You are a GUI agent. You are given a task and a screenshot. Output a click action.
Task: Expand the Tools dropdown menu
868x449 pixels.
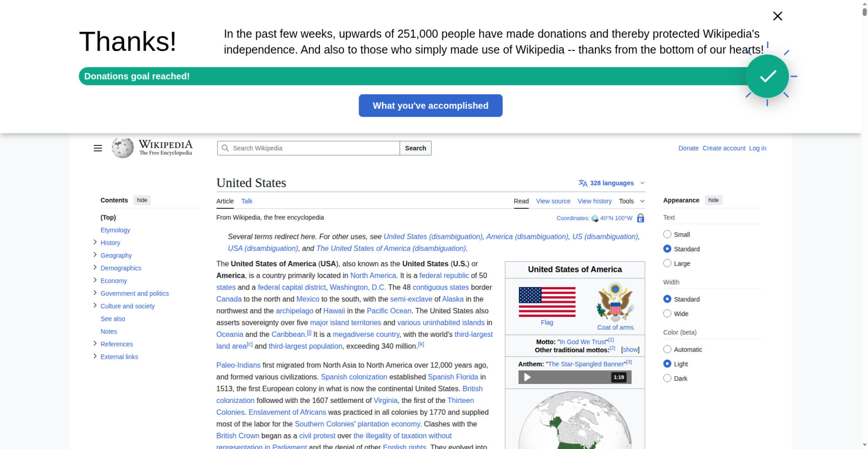pos(631,201)
